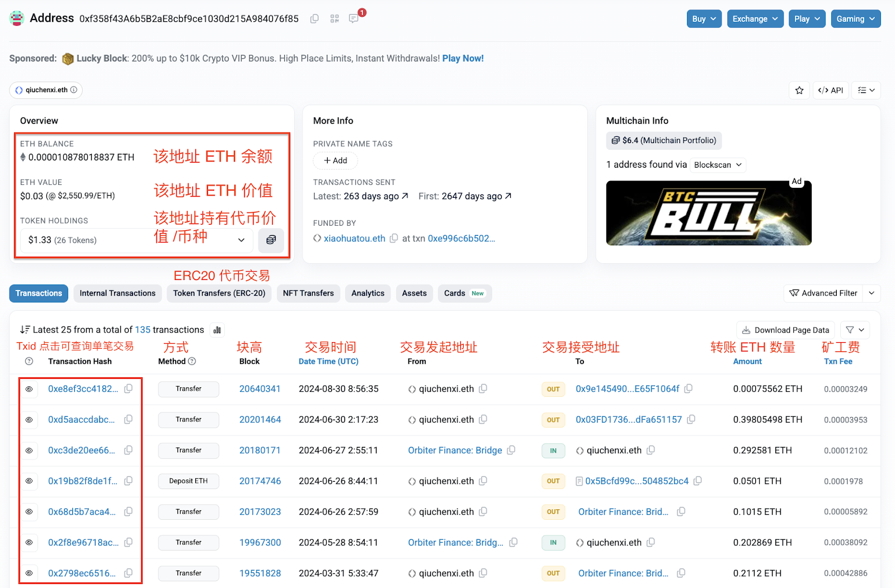Copy the address at the page top
Image resolution: width=895 pixels, height=588 pixels.
pos(314,18)
